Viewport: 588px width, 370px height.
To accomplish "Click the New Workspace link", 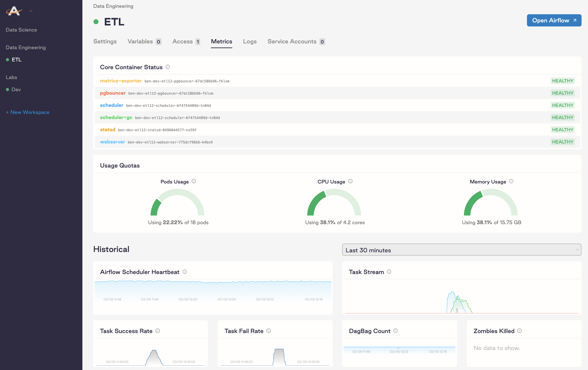I will (28, 112).
